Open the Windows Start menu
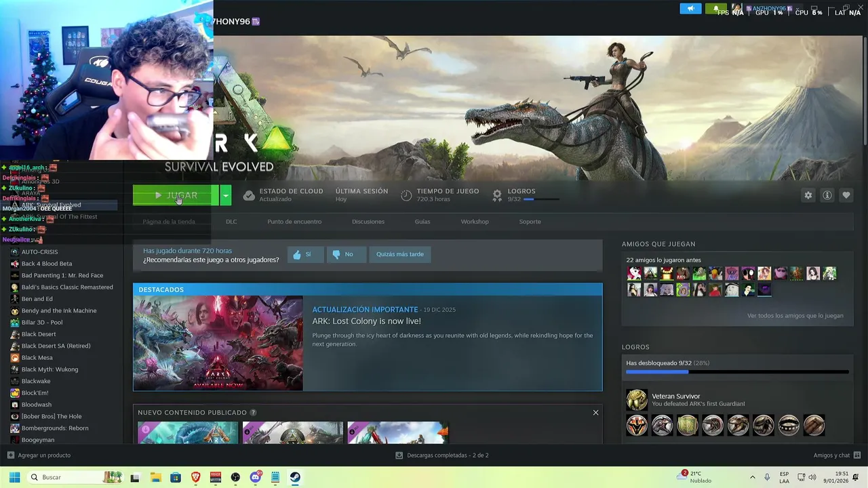Screen dimensions: 868x488 pos(14,477)
